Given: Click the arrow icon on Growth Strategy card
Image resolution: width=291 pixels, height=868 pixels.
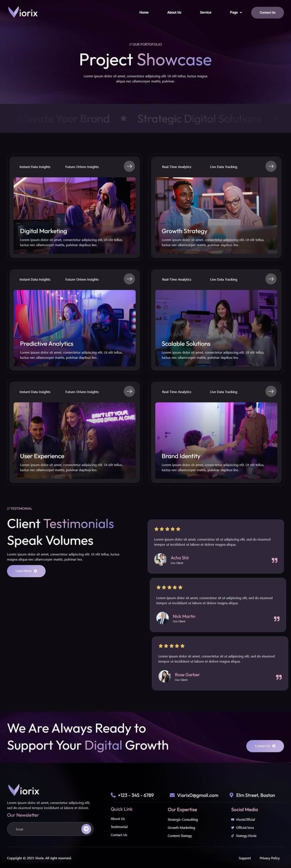Looking at the screenshot, I should (x=271, y=166).
